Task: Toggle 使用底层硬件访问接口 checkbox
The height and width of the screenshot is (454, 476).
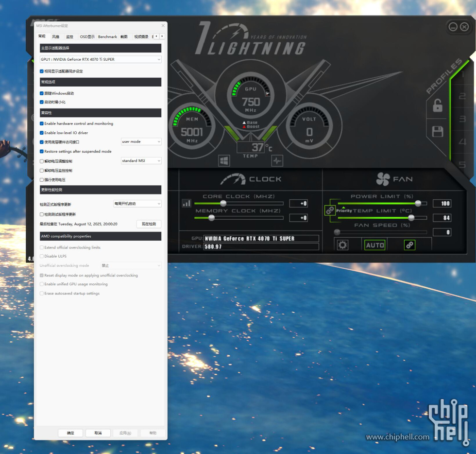Action: coord(42,142)
